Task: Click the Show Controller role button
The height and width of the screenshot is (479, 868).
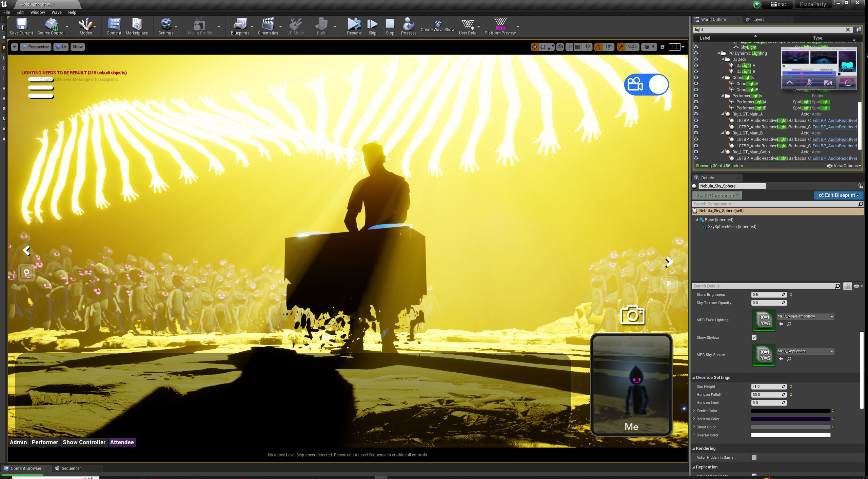Action: pyautogui.click(x=84, y=442)
